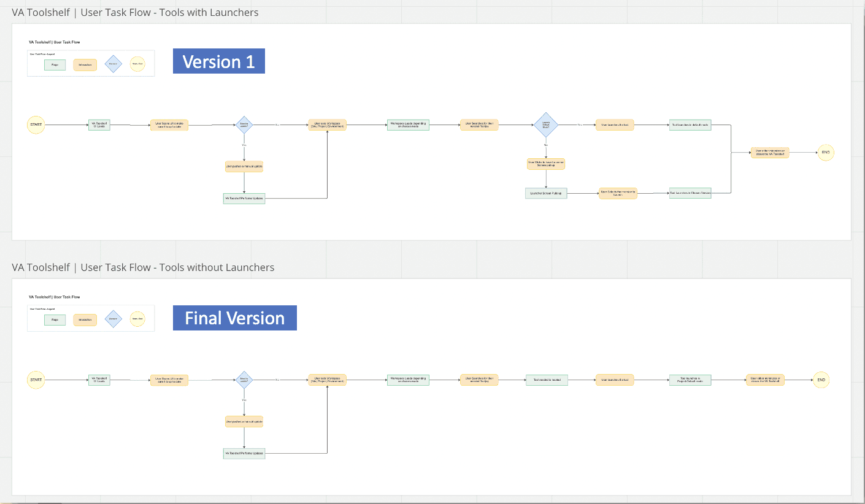Select the 'Tool needed is located' box
This screenshot has height=504, width=865.
[x=547, y=380]
